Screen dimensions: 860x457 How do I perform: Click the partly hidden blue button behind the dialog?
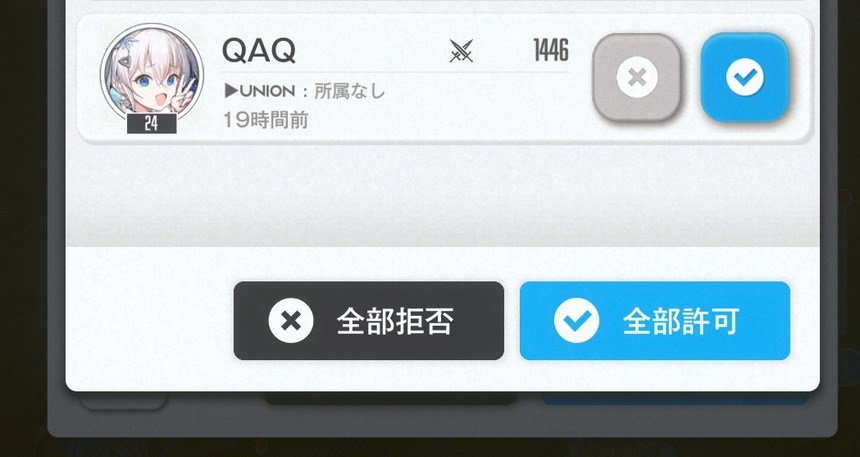(675, 399)
